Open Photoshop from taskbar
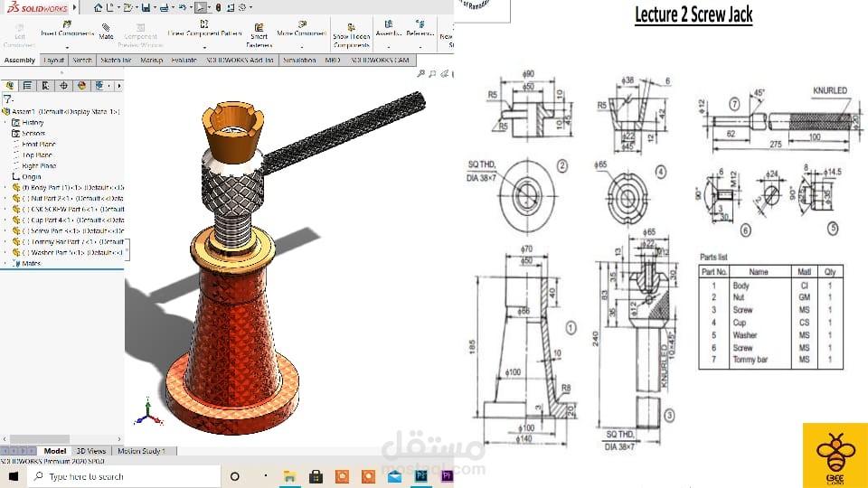The image size is (868, 488). (420, 476)
